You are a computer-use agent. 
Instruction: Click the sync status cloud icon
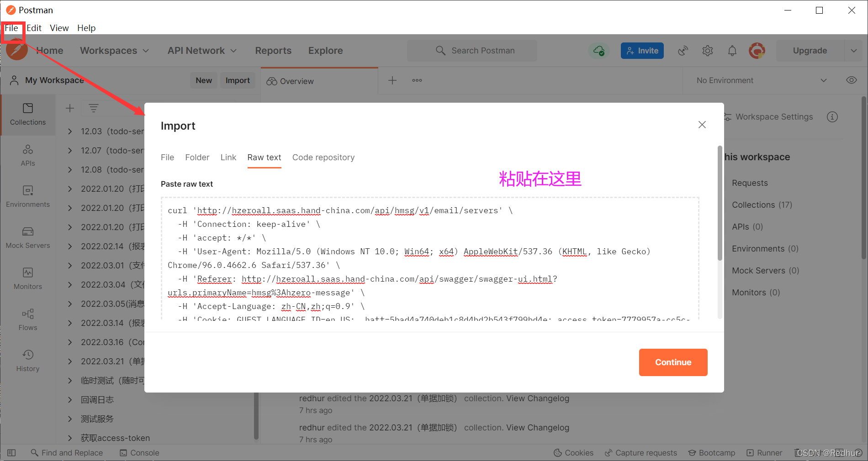(x=599, y=51)
